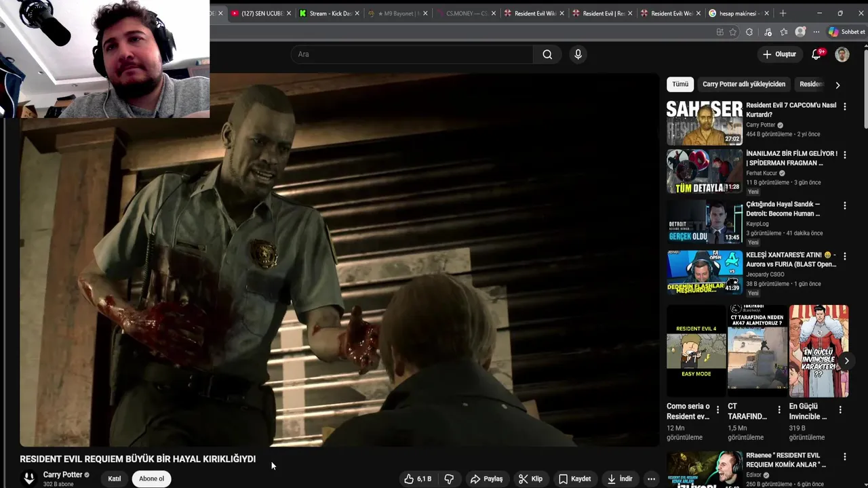Click the Klip scissors button
The image size is (868, 488).
tap(531, 479)
